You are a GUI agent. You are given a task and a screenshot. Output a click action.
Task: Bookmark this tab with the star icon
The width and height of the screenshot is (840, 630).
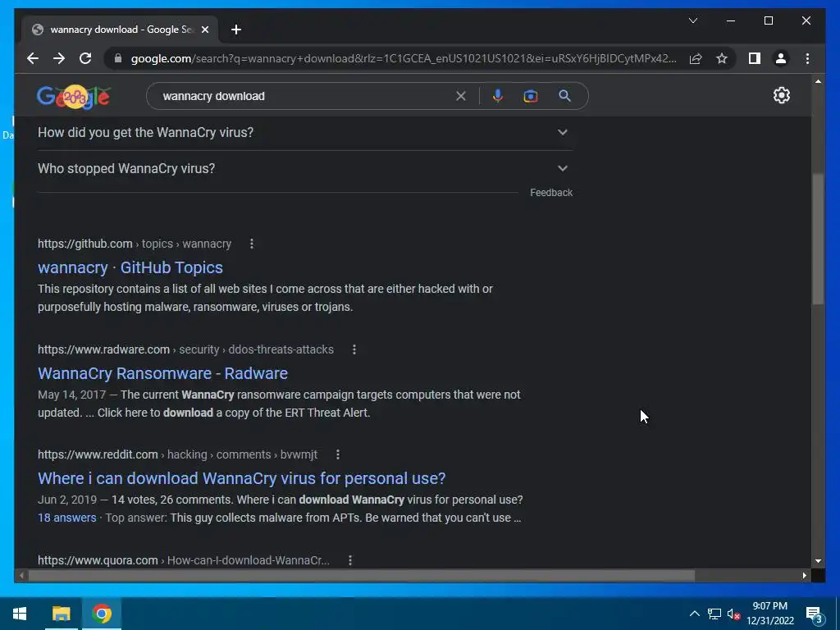722,58
